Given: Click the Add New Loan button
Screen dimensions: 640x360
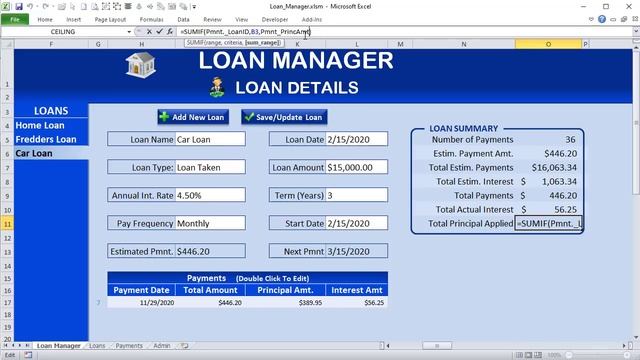Looking at the screenshot, I should point(193,117).
